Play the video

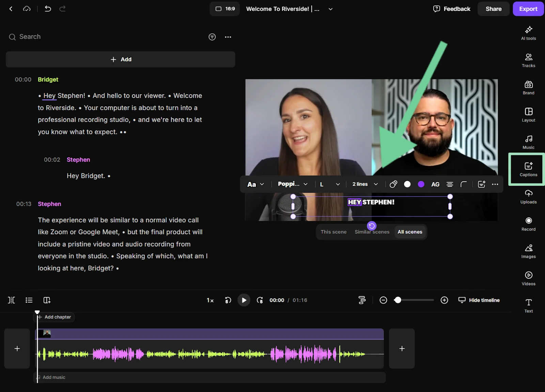coord(244,300)
